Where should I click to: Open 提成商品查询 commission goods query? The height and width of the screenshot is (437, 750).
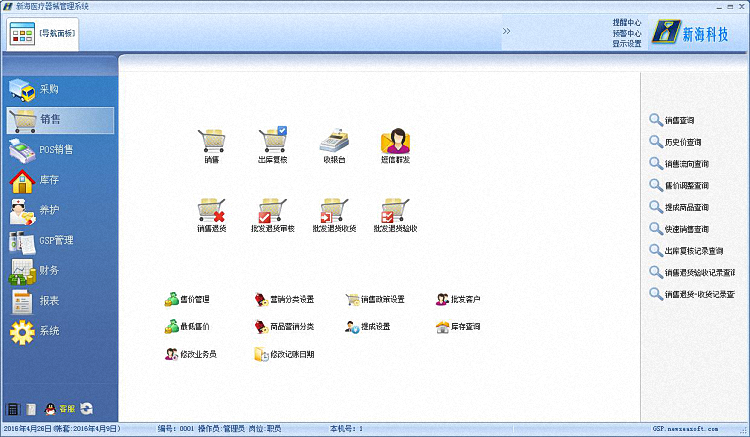pos(679,208)
